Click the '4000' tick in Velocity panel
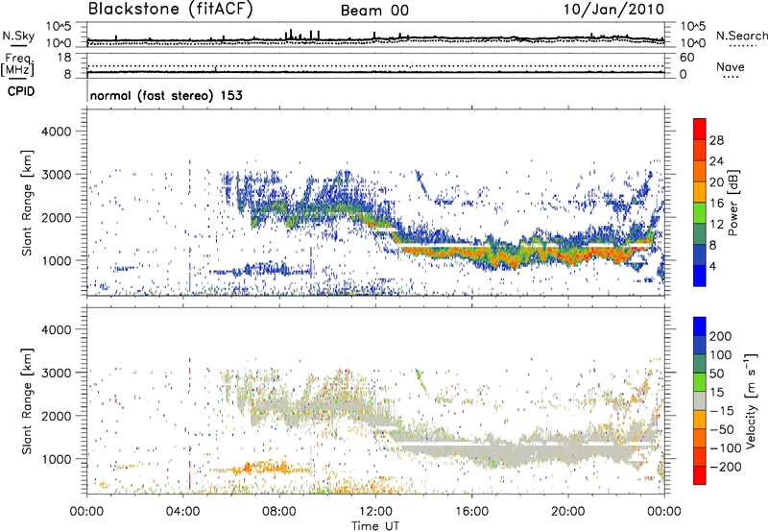 [x=57, y=329]
